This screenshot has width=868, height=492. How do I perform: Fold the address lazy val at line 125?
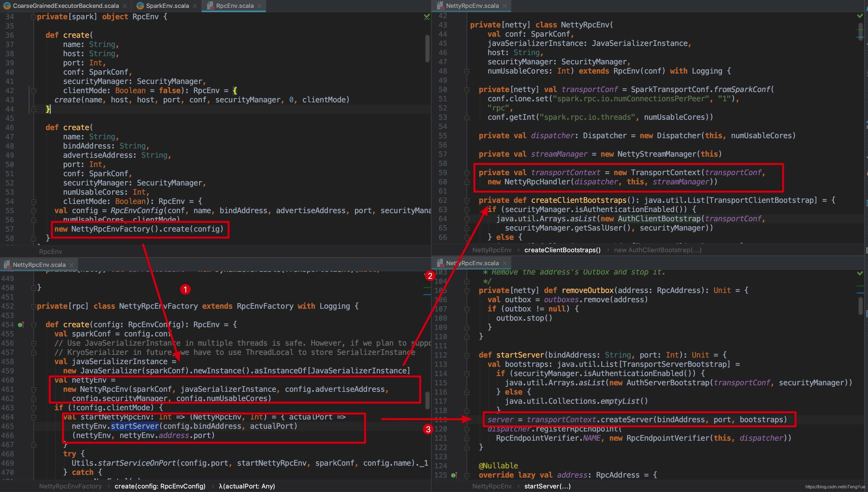467,475
